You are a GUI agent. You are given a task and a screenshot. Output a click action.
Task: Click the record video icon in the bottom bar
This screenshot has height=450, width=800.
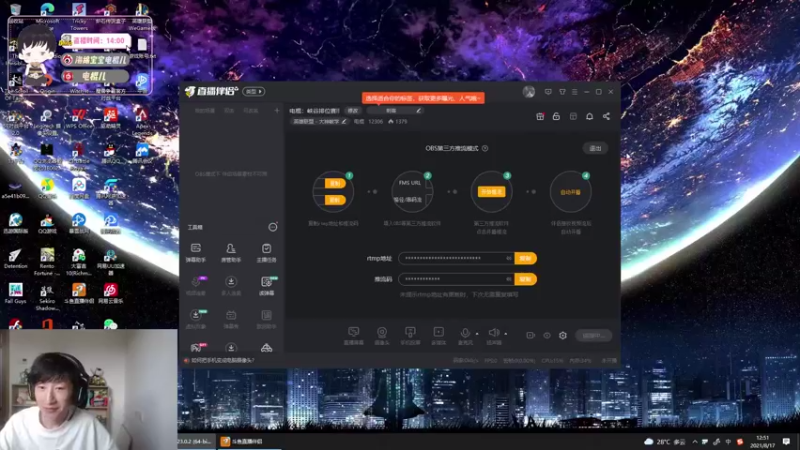[531, 335]
